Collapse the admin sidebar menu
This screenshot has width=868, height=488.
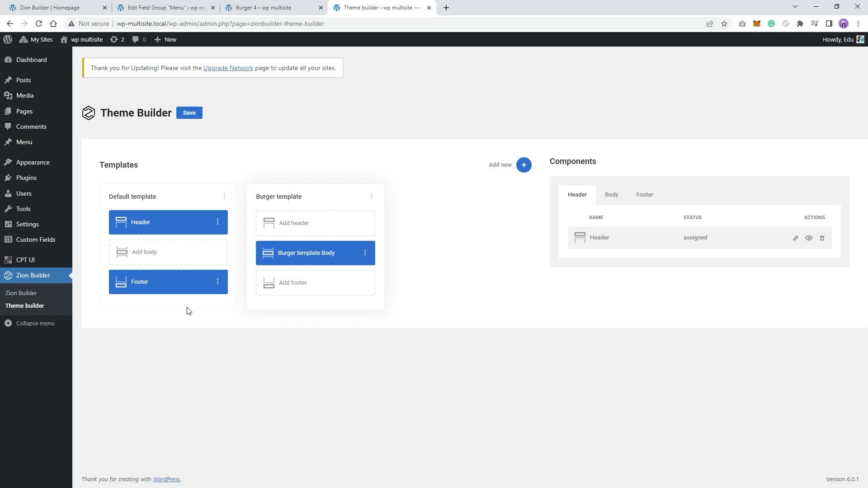(x=36, y=323)
